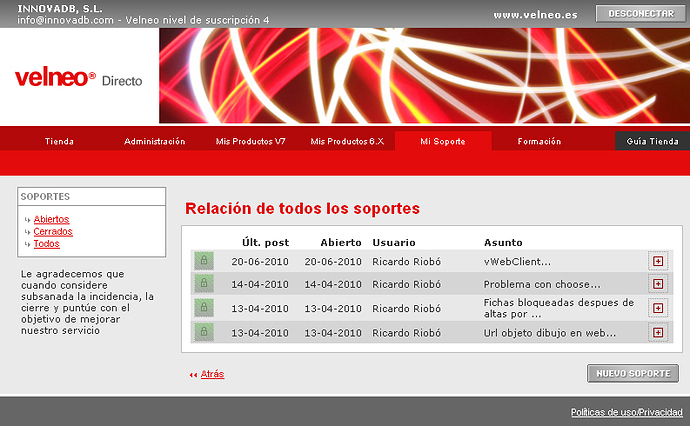This screenshot has width=690, height=426.
Task: Click the lock icon in the Problema con choose row
Action: 204,284
